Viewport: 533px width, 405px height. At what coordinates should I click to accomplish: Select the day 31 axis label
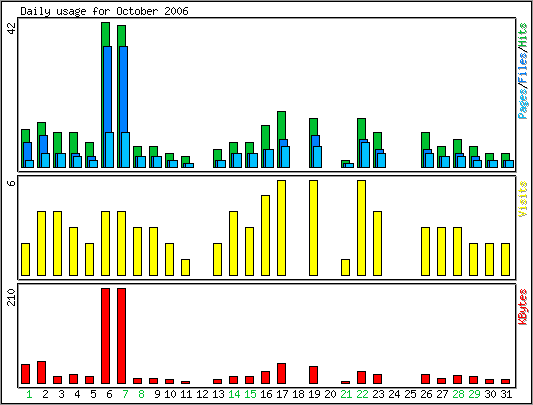coord(506,394)
